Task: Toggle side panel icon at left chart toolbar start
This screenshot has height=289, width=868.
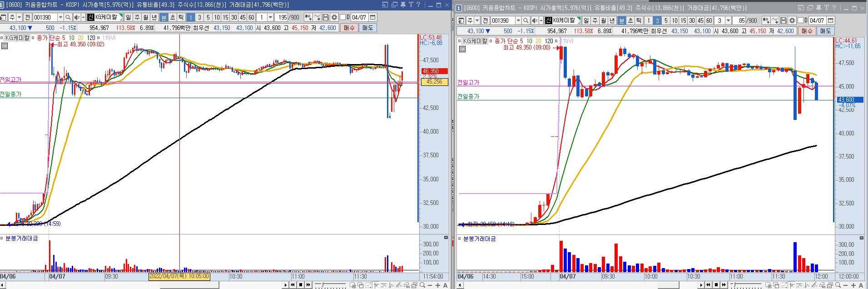Action: pyautogui.click(x=3, y=17)
